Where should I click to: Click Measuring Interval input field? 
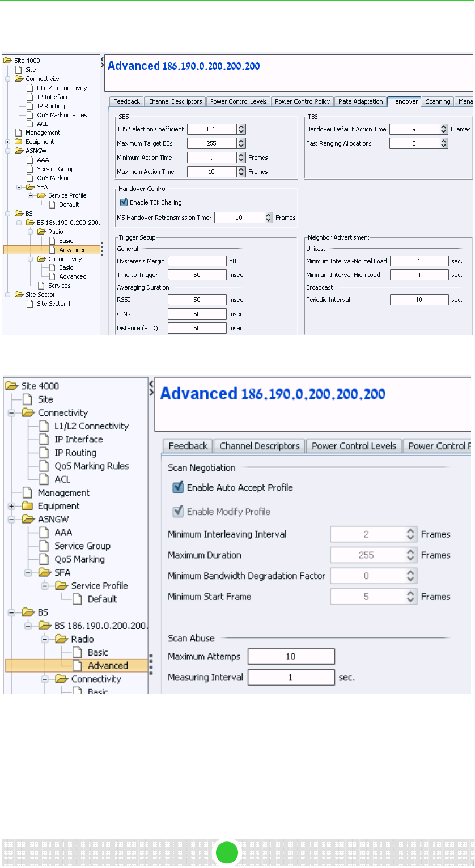tap(291, 677)
